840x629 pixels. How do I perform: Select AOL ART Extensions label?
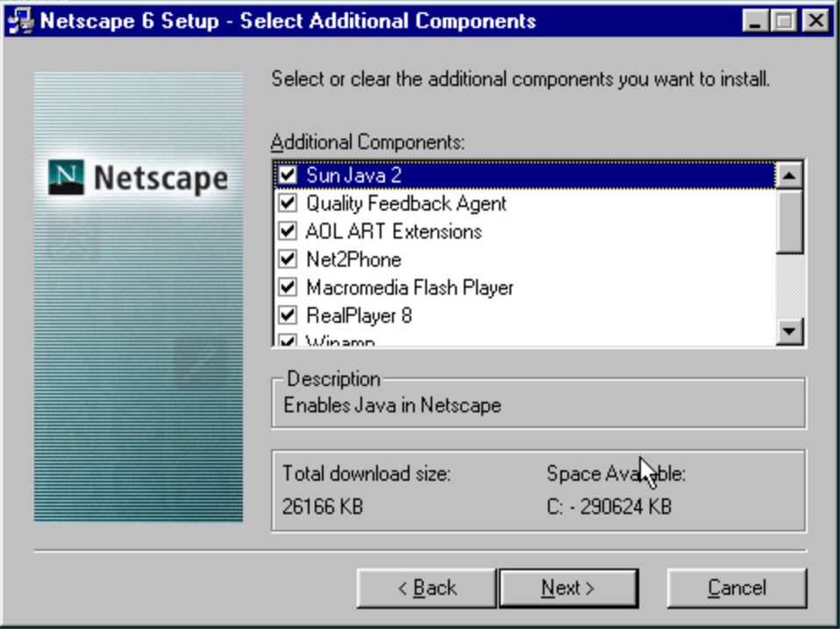tap(394, 232)
